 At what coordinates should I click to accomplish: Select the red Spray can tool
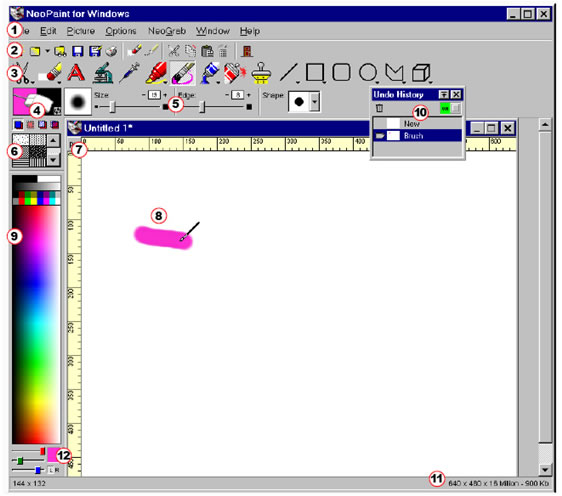(235, 73)
